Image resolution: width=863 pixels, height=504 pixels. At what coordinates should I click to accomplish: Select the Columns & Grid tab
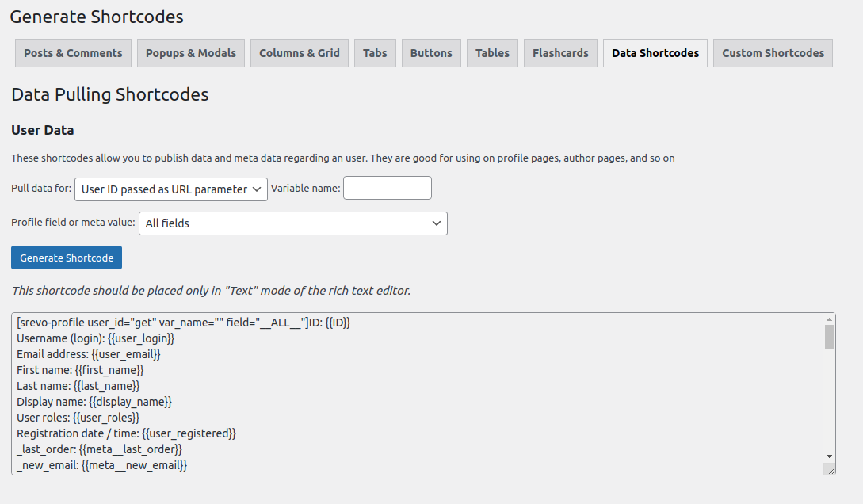point(299,52)
